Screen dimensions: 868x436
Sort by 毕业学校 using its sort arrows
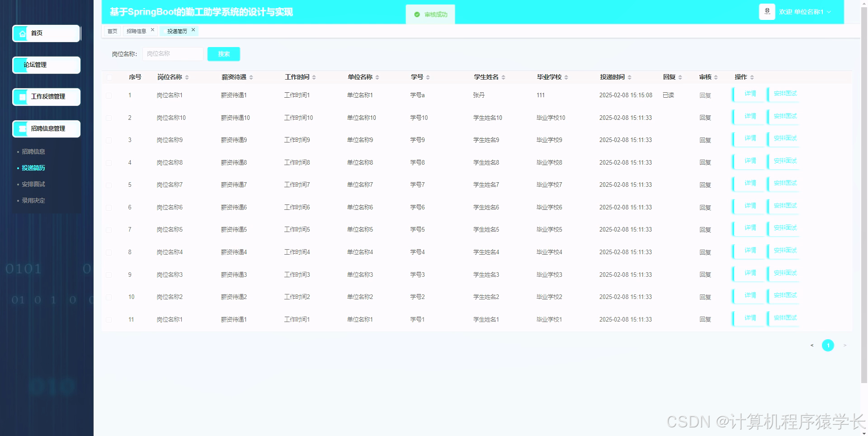(x=566, y=77)
